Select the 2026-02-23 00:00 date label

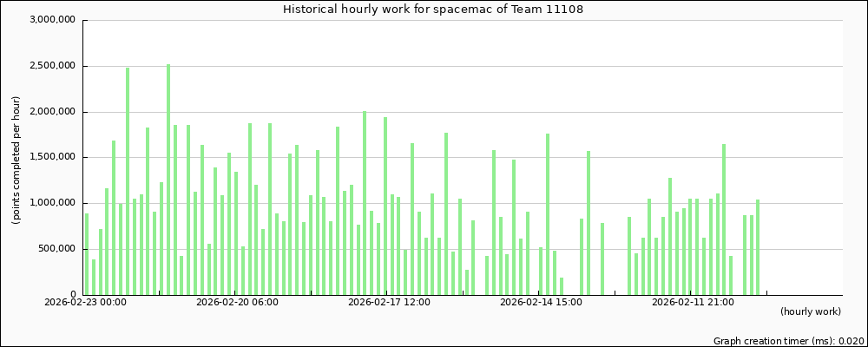[85, 303]
